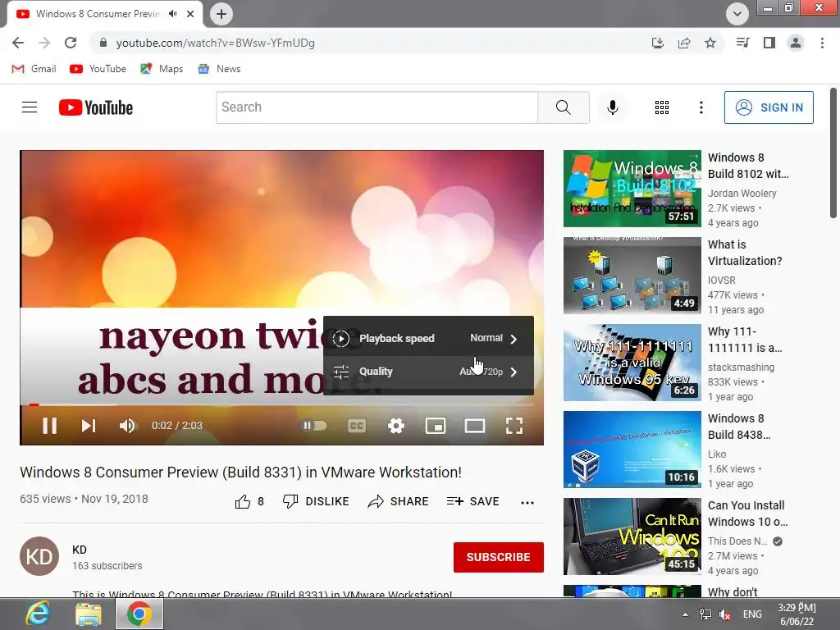Open the Gmail bookmark
The height and width of the screenshot is (630, 840).
(x=34, y=69)
